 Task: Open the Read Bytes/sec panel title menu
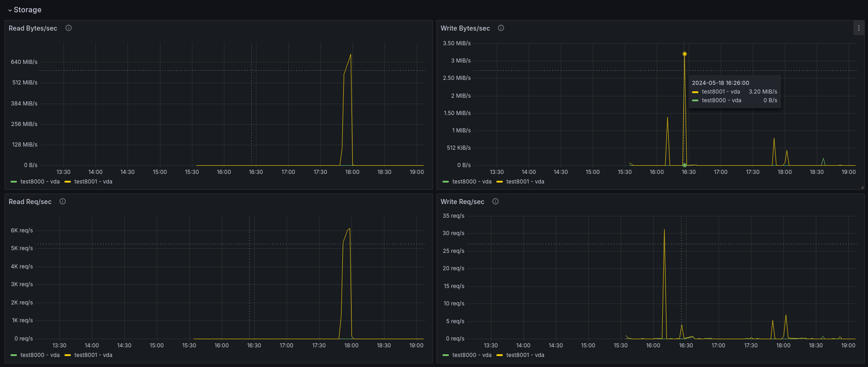(33, 28)
